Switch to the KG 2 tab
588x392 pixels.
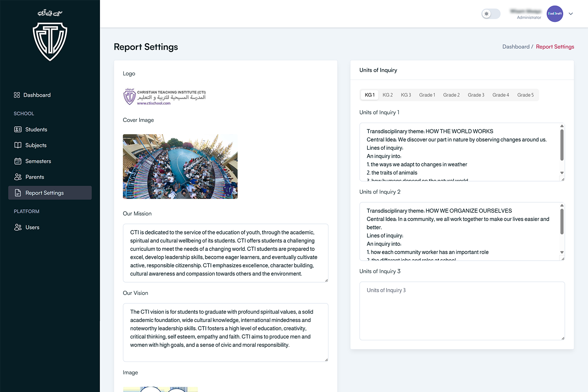click(x=387, y=95)
